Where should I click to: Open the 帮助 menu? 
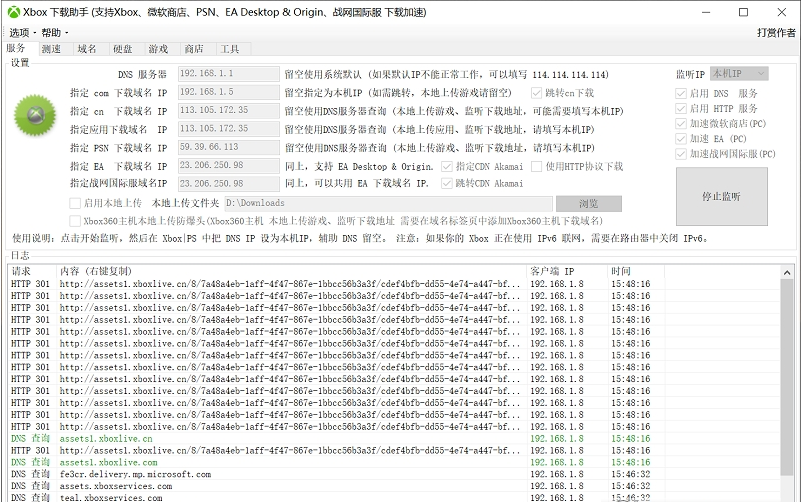[54, 33]
